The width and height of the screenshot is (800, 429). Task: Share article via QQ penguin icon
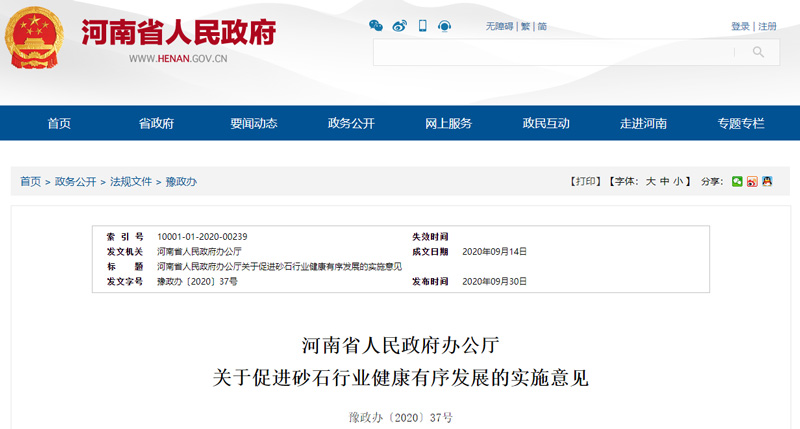click(767, 182)
